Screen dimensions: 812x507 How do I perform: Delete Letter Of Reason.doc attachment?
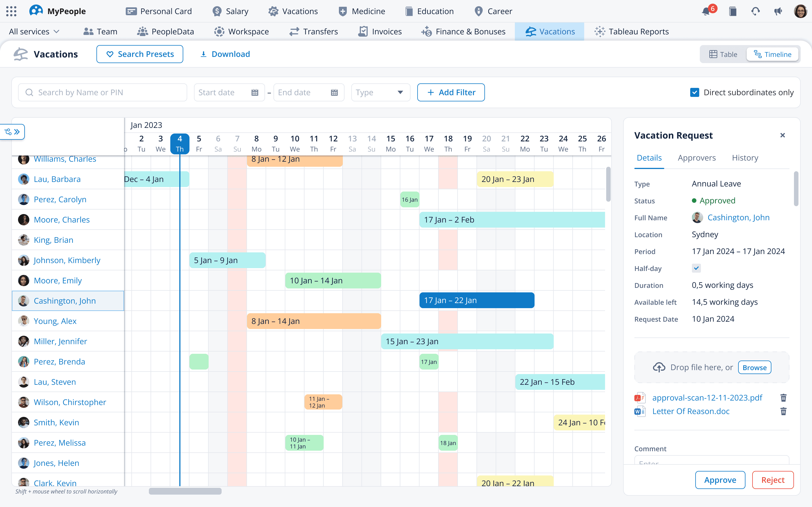tap(783, 412)
